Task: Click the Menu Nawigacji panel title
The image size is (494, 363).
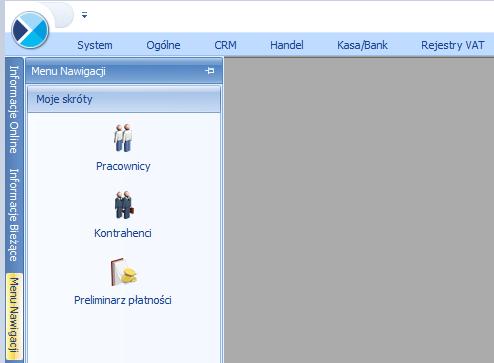Action: click(x=68, y=71)
